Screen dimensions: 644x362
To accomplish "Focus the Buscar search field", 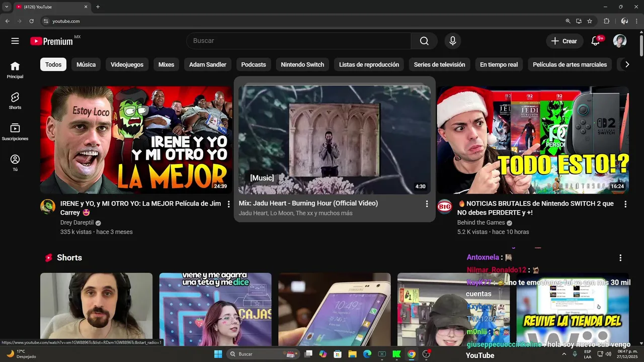I will click(x=299, y=41).
